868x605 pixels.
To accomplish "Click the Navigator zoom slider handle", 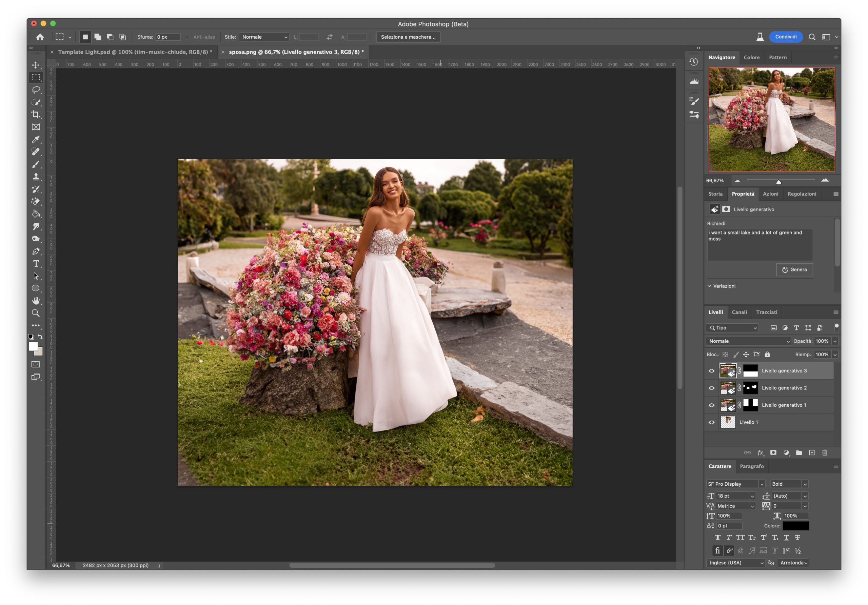I will (778, 182).
